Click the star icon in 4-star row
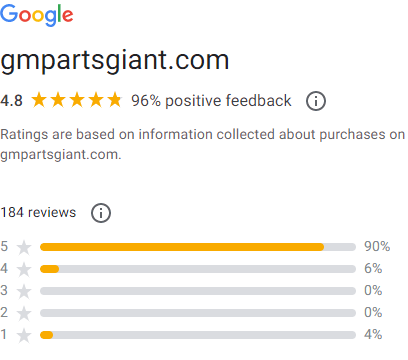Image resolution: width=408 pixels, height=360 pixels. point(24,269)
